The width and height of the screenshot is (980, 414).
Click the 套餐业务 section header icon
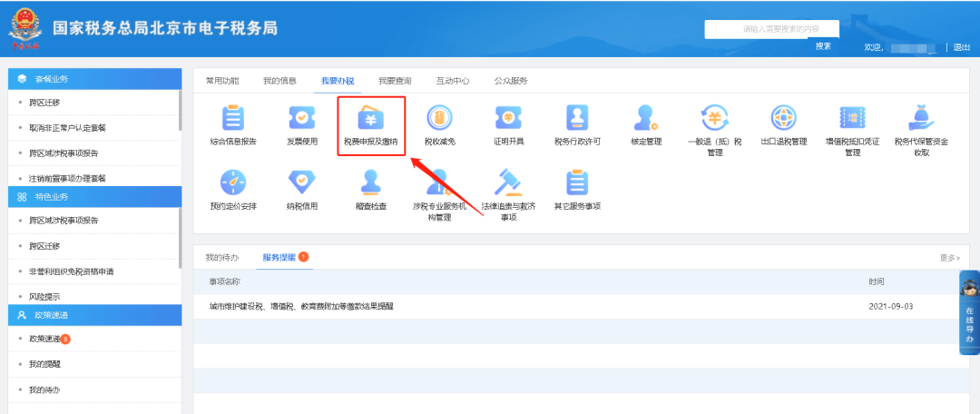(23, 79)
